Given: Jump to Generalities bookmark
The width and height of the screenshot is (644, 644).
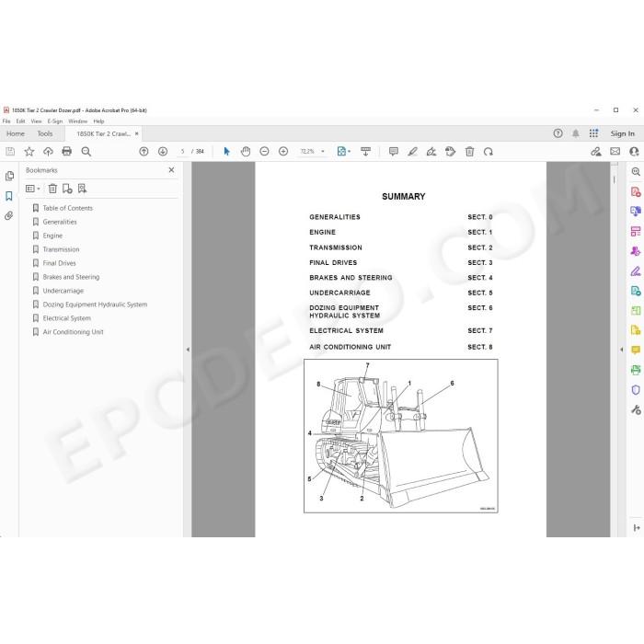Looking at the screenshot, I should click(60, 222).
